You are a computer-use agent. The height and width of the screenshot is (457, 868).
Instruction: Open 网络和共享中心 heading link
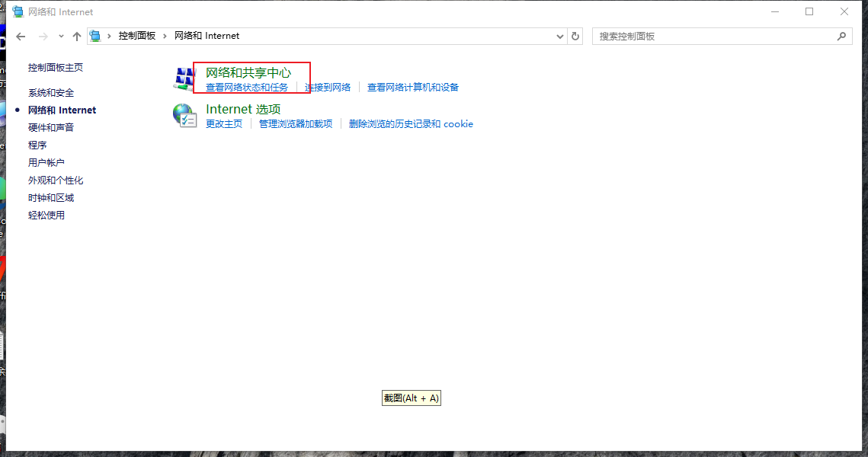coord(248,72)
